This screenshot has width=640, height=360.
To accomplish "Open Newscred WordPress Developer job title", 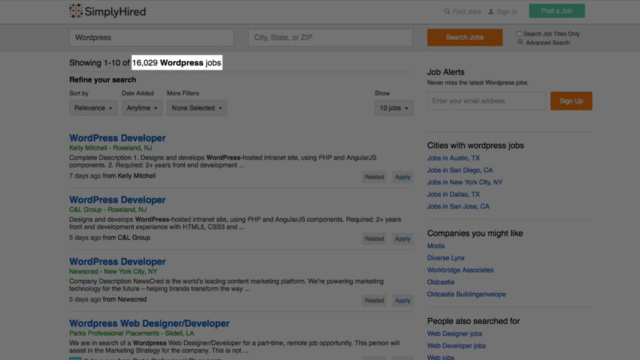I will pos(117,261).
